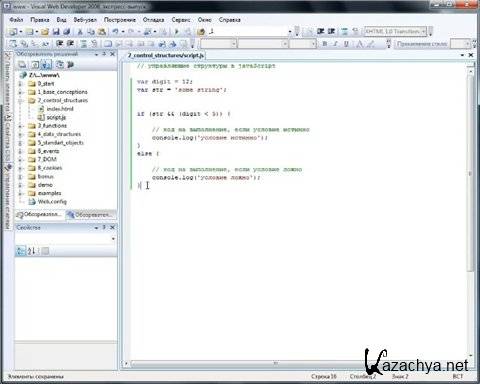This screenshot has width=480, height=384.
Task: Select Web.config file in tree
Action: pos(52,202)
